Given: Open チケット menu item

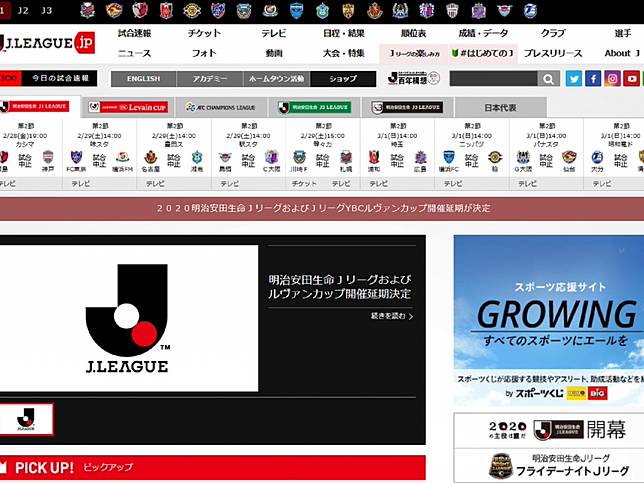Looking at the screenshot, I should (x=204, y=33).
